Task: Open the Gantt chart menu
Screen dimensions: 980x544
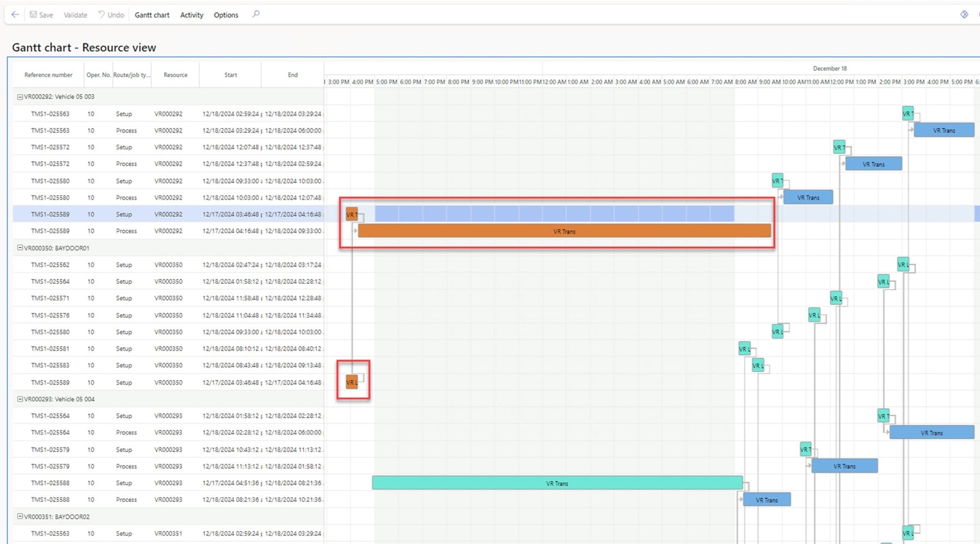Action: 152,15
